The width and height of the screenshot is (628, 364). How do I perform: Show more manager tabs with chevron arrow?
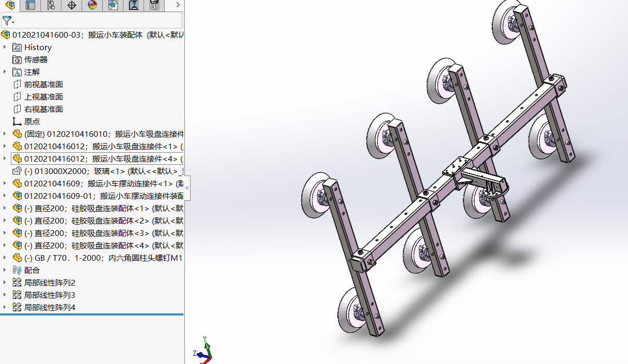point(178,5)
